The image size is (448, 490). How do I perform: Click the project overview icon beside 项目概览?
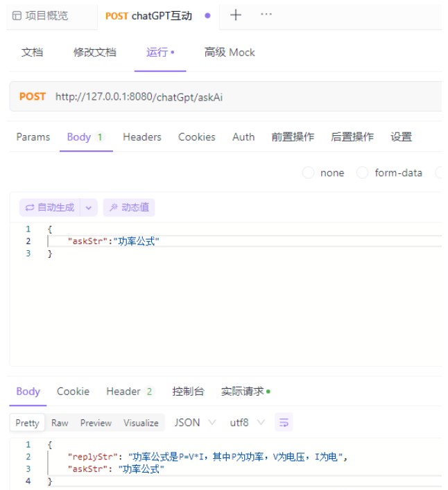pyautogui.click(x=17, y=16)
